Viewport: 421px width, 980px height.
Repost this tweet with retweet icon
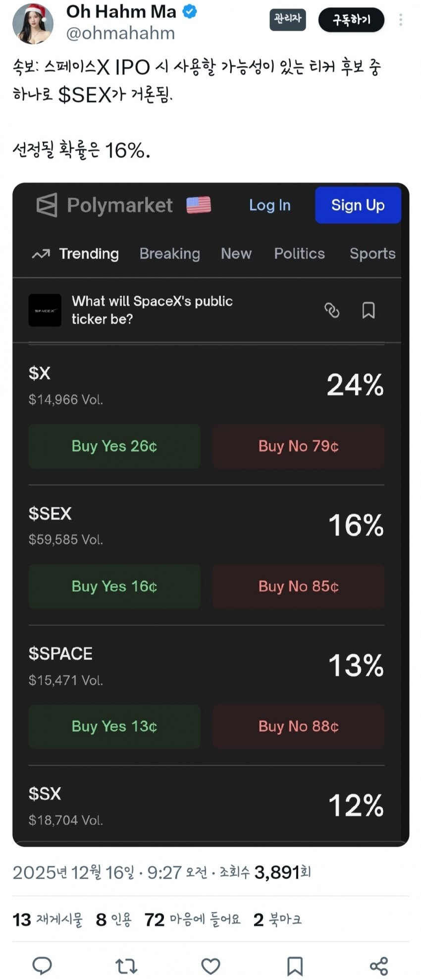126,966
